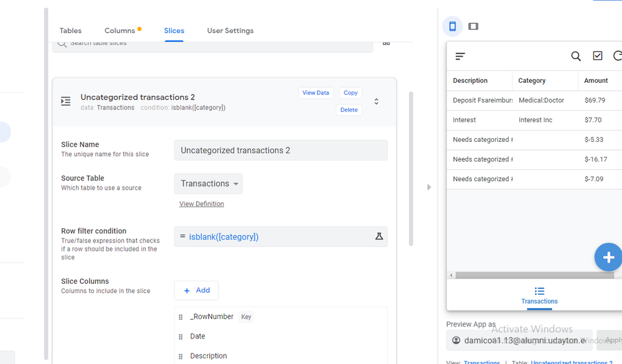Open the View Definition link
Image resolution: width=622 pixels, height=364 pixels.
coord(202,204)
